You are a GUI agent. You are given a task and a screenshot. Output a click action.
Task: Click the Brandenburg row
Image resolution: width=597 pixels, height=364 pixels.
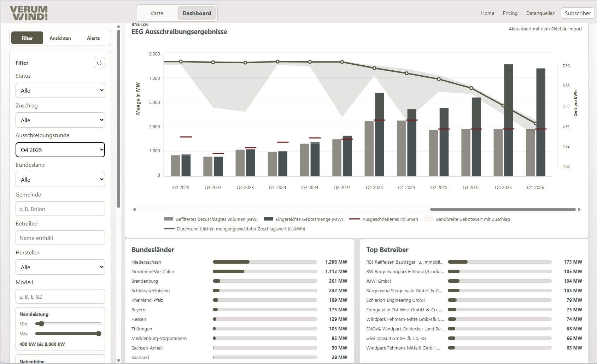click(239, 281)
